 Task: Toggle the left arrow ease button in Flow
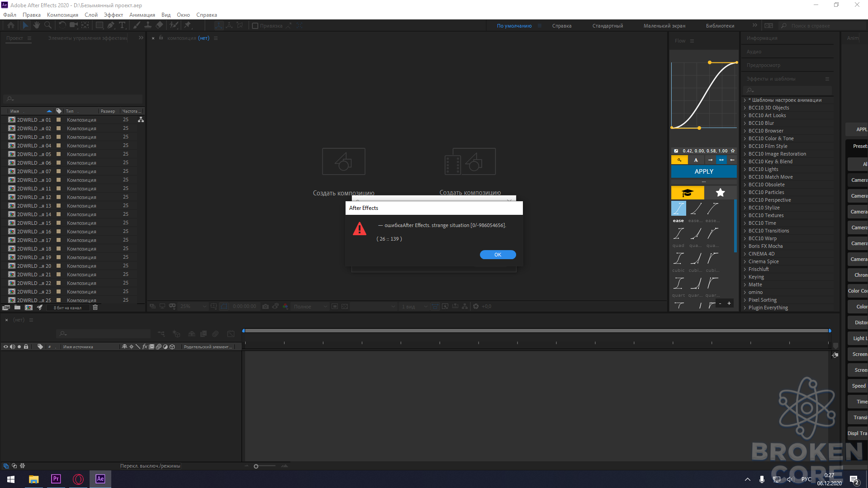point(732,160)
